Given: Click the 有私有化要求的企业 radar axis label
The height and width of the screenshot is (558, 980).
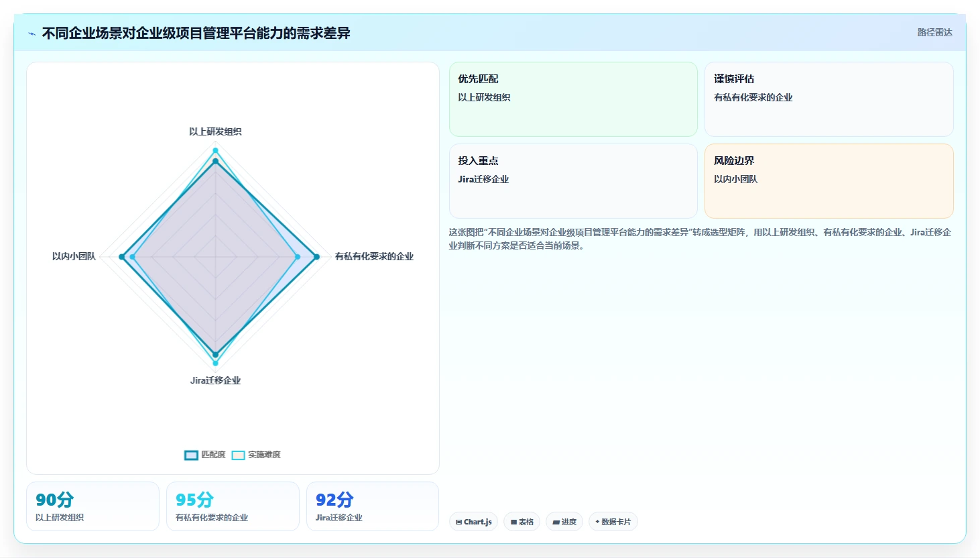Looking at the screenshot, I should tap(374, 256).
